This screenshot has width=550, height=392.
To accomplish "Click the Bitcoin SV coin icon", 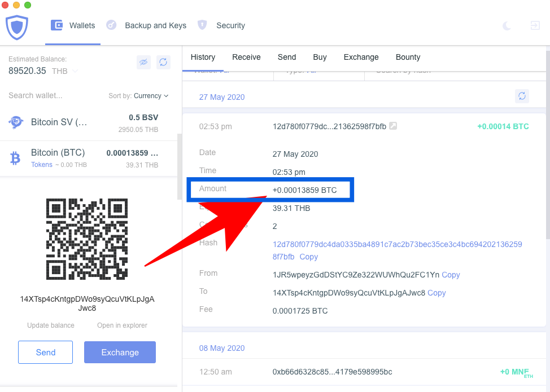I will coord(16,122).
